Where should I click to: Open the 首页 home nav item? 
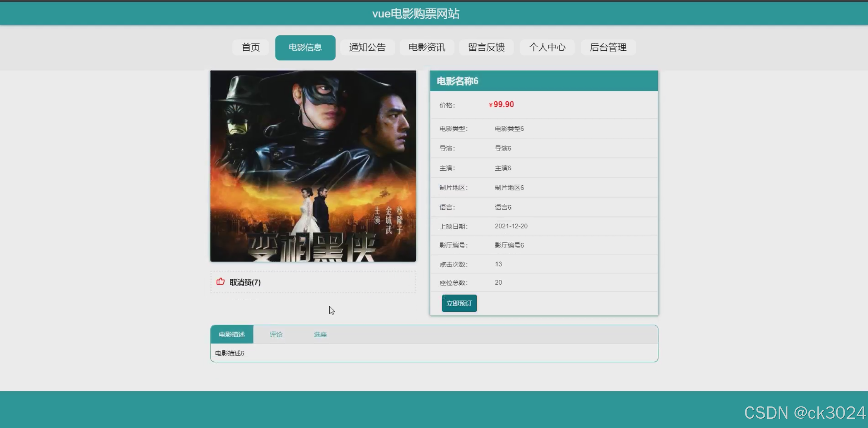(x=251, y=47)
